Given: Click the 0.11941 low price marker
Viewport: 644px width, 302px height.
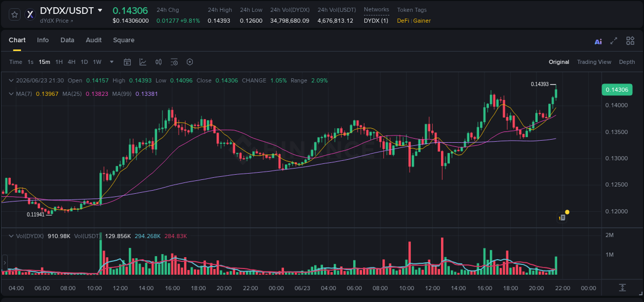Looking at the screenshot, I should [x=36, y=214].
